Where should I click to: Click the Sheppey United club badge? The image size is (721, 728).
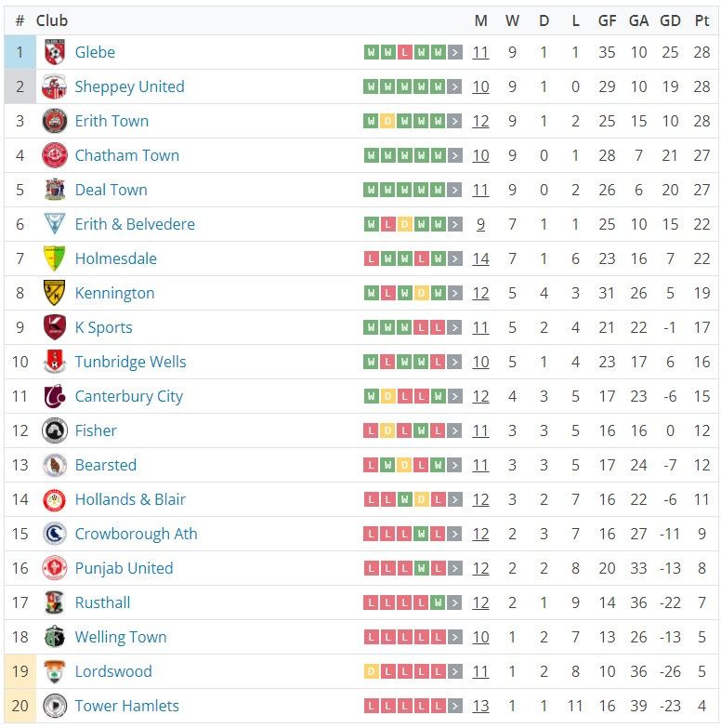[54, 86]
